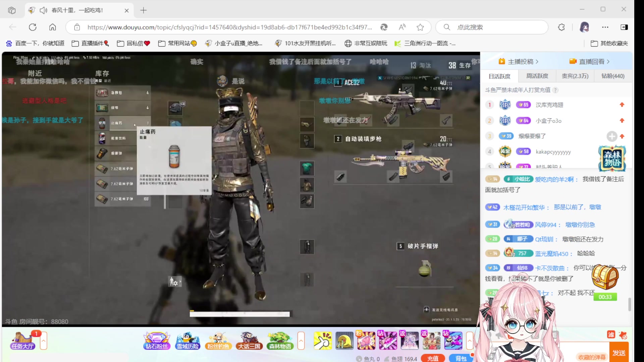Open the 粉丝钓鱼 fishing activity
644x362 pixels.
click(x=218, y=341)
